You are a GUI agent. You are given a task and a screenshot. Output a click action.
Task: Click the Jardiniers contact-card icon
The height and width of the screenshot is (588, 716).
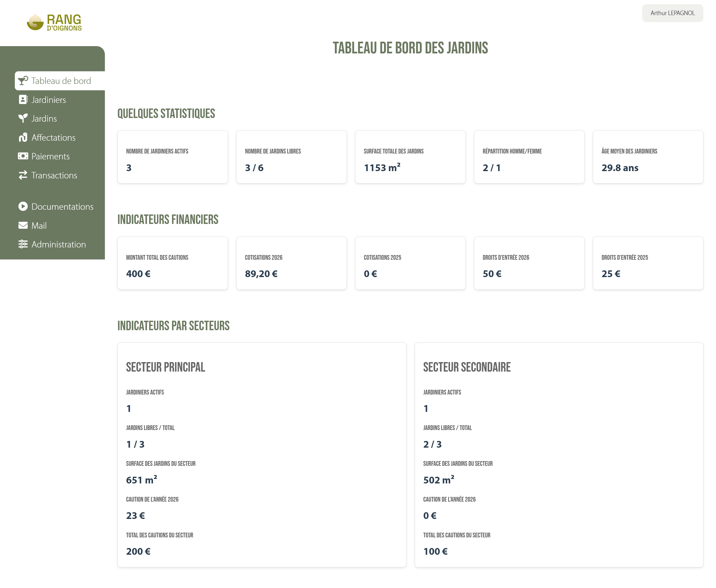coord(23,100)
